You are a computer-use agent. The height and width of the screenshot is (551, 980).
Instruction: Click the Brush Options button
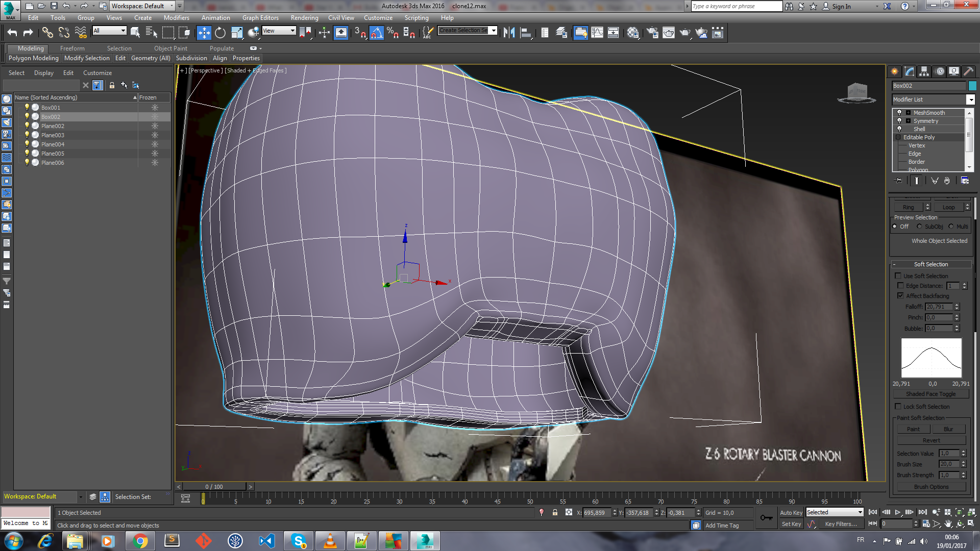pos(931,487)
